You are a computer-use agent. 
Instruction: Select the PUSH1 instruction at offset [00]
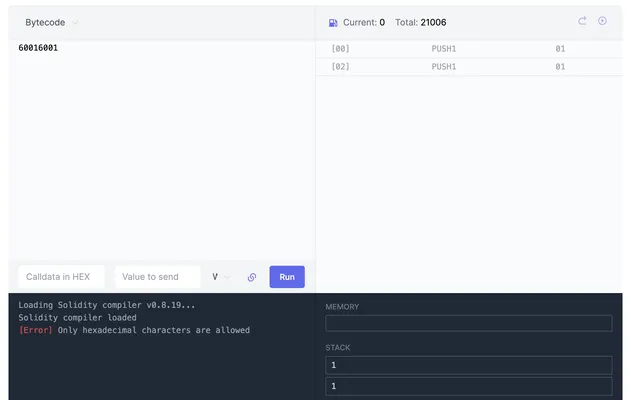tap(469, 49)
